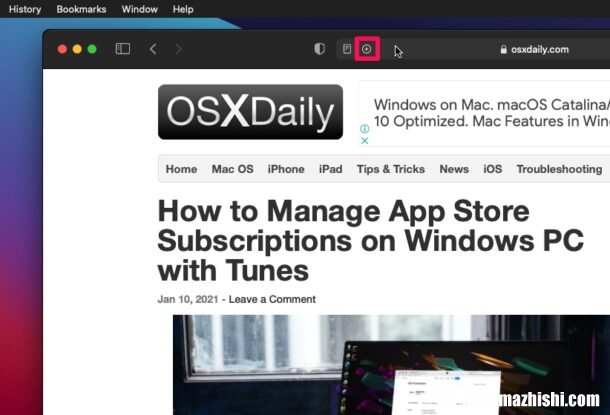
Task: Open the Mac OS section
Action: pos(232,169)
